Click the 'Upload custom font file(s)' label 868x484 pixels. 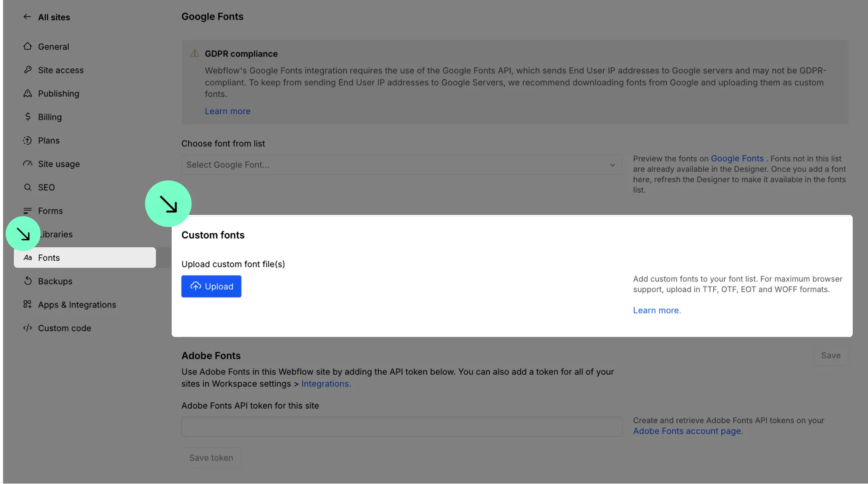pyautogui.click(x=233, y=264)
